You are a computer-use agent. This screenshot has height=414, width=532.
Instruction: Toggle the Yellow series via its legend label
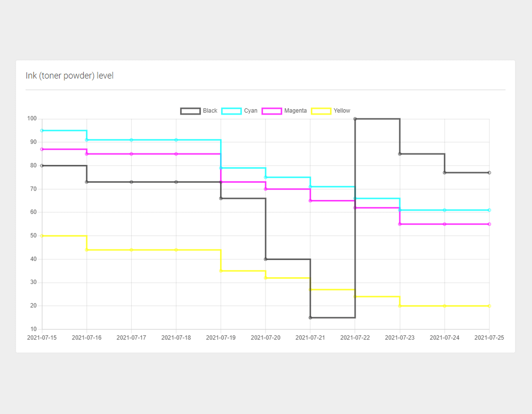(x=342, y=111)
